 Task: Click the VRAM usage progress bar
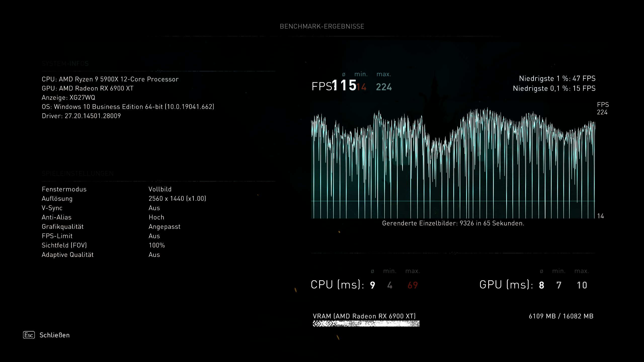(366, 324)
